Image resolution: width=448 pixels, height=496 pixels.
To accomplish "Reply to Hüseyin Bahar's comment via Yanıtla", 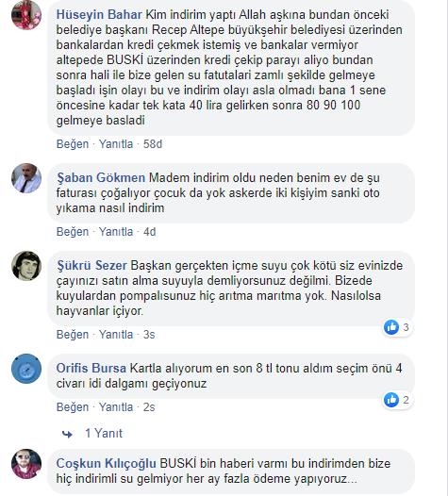I will pos(116,144).
